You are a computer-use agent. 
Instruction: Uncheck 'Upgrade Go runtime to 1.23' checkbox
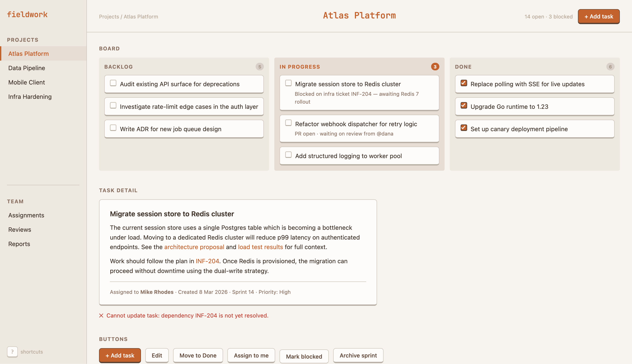464,106
